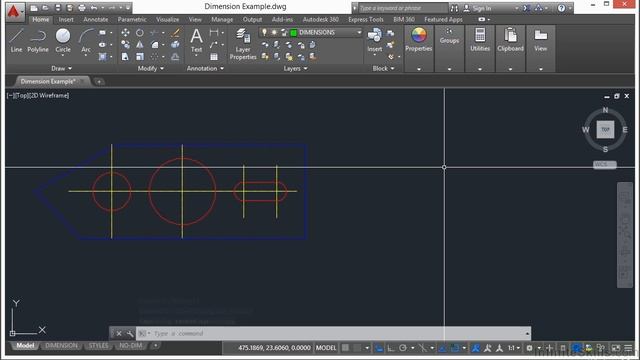Select the Polyline tool

pyautogui.click(x=38, y=41)
